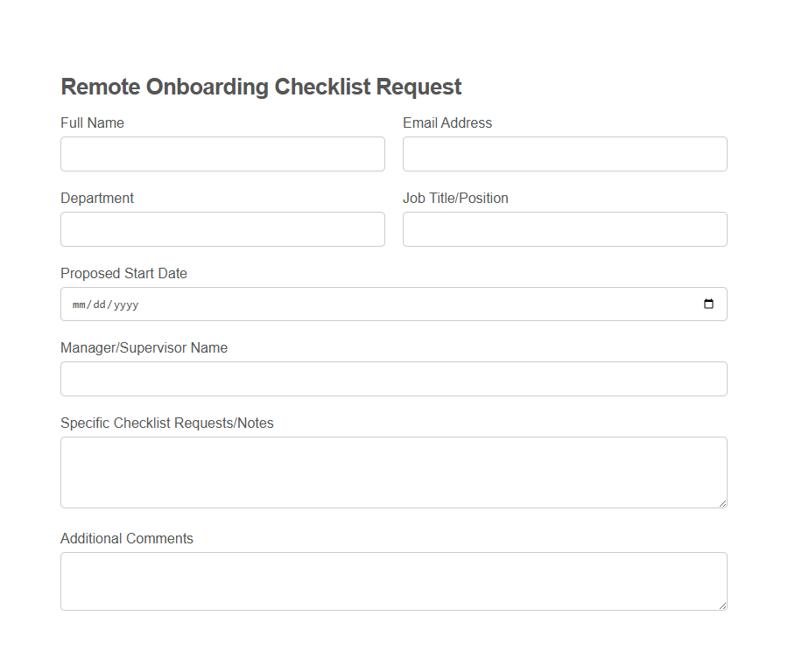Viewport: 788px width, 672px height.
Task: Click inside the Full Name field
Action: pos(222,153)
